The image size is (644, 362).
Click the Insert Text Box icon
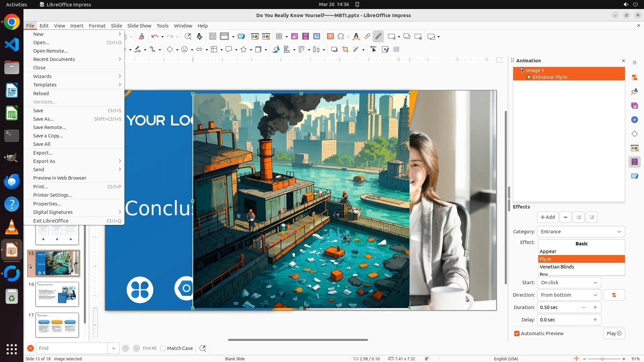(x=330, y=37)
